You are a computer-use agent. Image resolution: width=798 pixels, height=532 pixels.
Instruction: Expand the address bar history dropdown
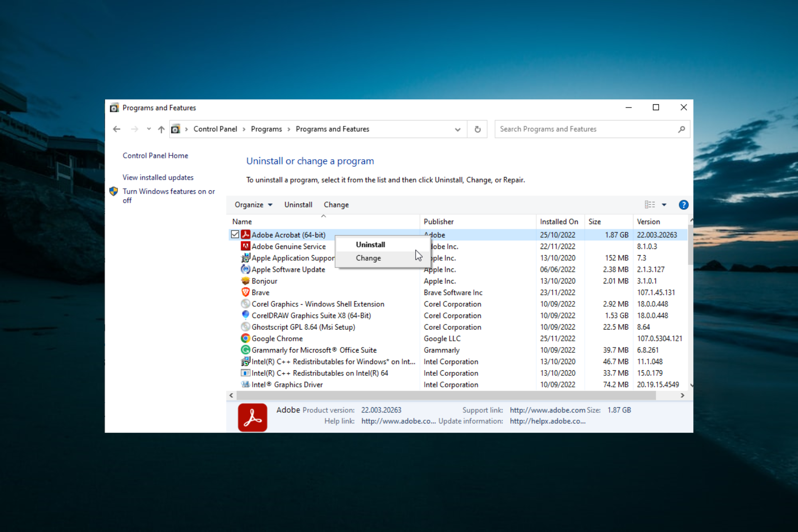click(458, 129)
